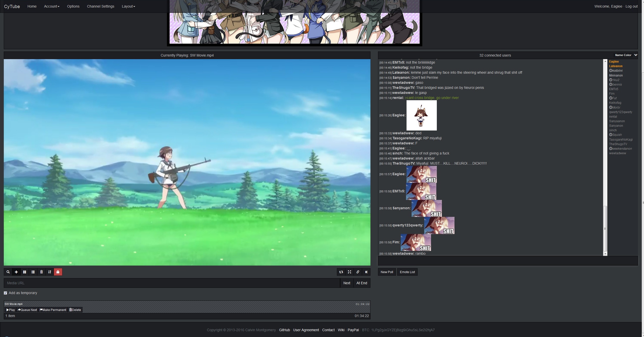Image resolution: width=644 pixels, height=337 pixels.
Task: Click the Log out link
Action: (632, 6)
